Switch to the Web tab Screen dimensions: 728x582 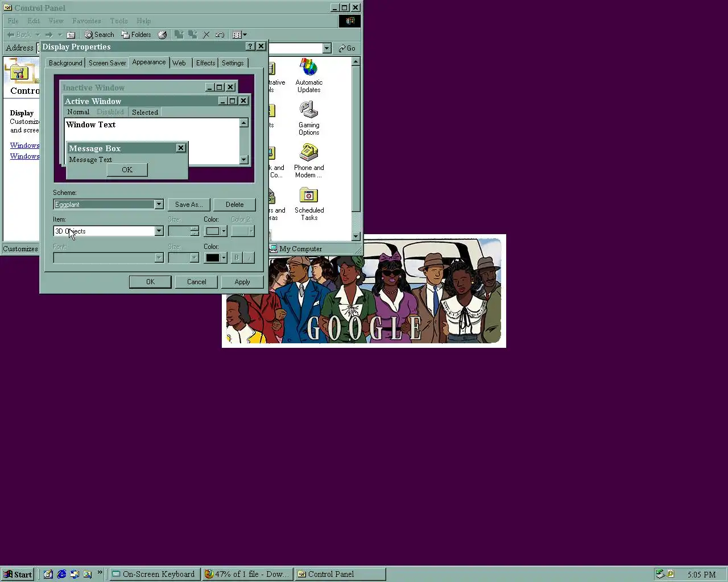179,63
